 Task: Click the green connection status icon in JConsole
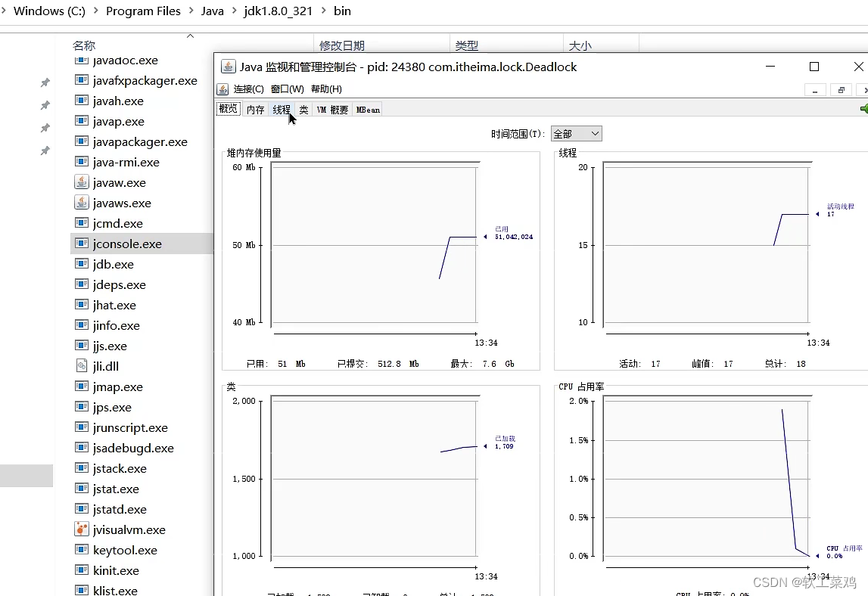click(864, 108)
